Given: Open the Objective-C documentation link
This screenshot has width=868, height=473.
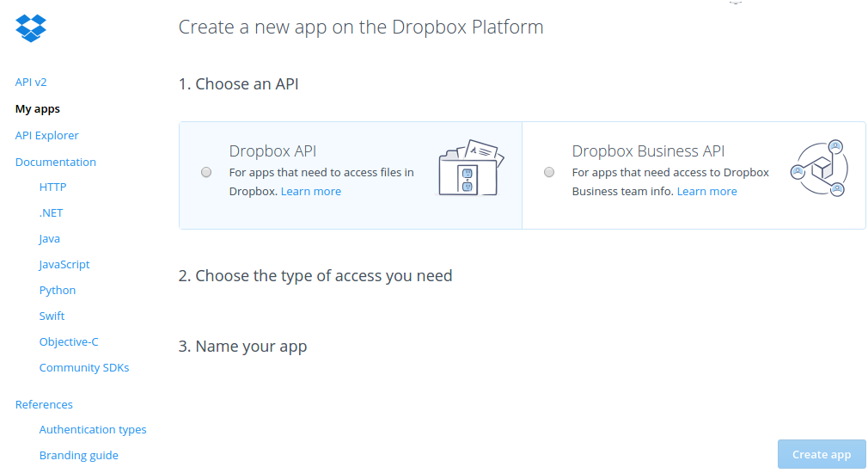Looking at the screenshot, I should (x=69, y=341).
